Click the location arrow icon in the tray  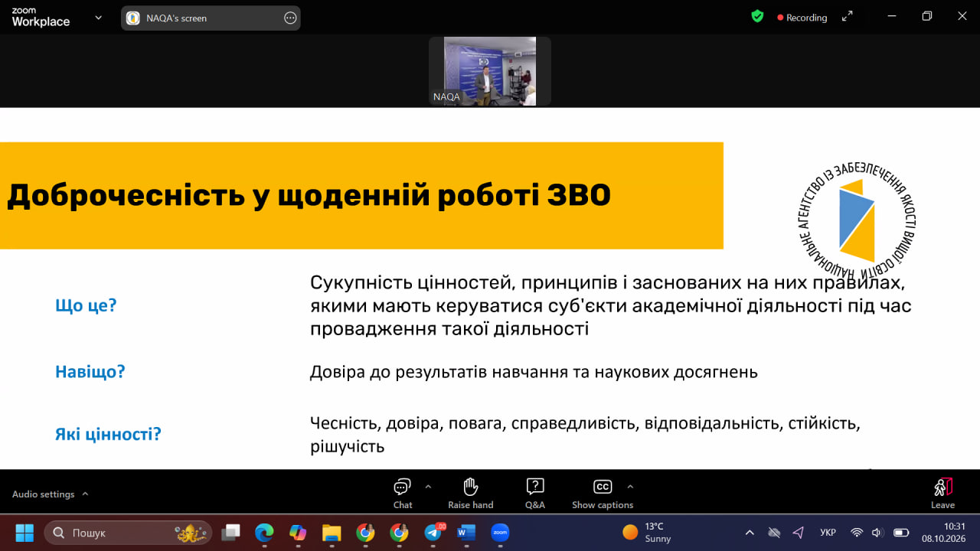pos(799,532)
